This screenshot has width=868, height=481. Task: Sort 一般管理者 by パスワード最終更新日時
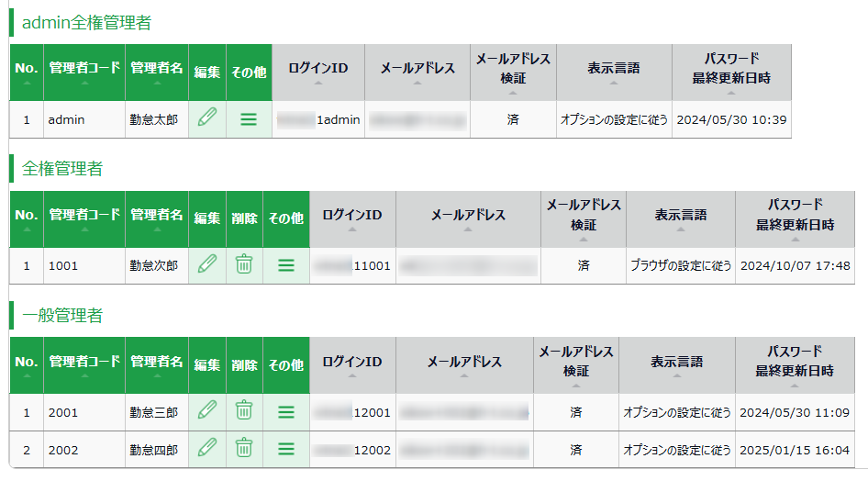795,365
